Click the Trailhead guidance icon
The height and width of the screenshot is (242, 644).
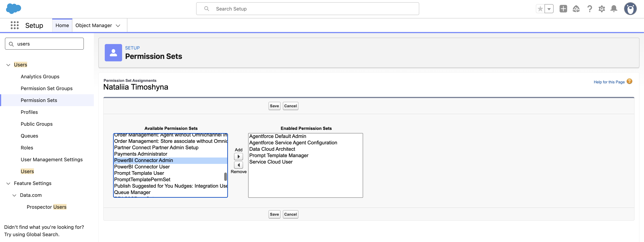click(576, 9)
